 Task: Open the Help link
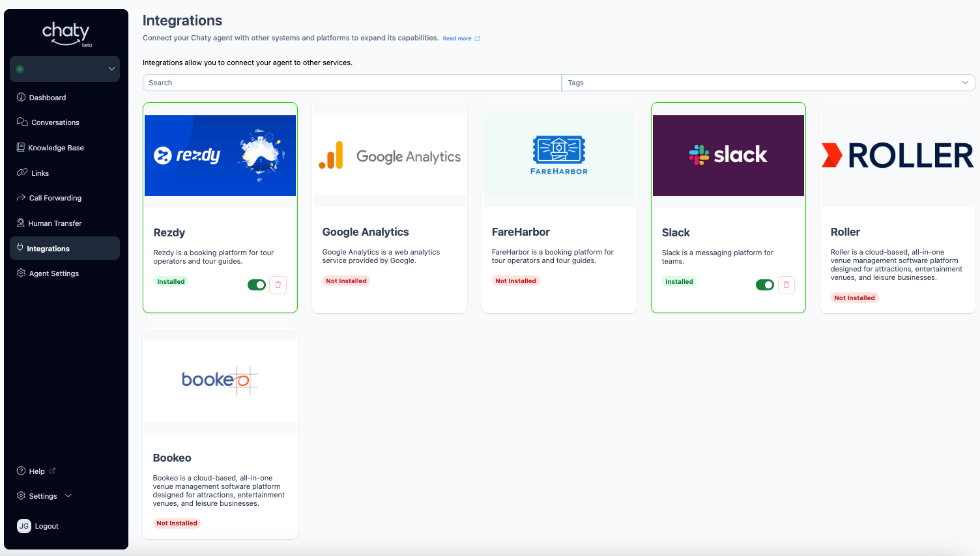[x=36, y=471]
